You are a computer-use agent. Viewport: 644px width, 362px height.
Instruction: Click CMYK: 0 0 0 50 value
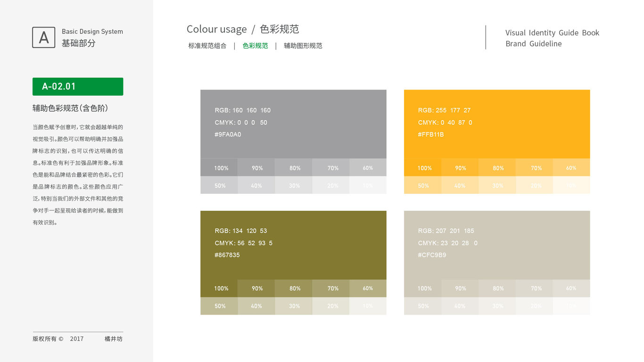pyautogui.click(x=241, y=123)
